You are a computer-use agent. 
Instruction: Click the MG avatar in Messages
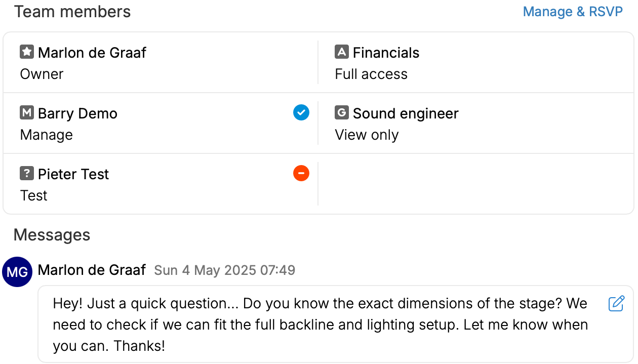[18, 272]
